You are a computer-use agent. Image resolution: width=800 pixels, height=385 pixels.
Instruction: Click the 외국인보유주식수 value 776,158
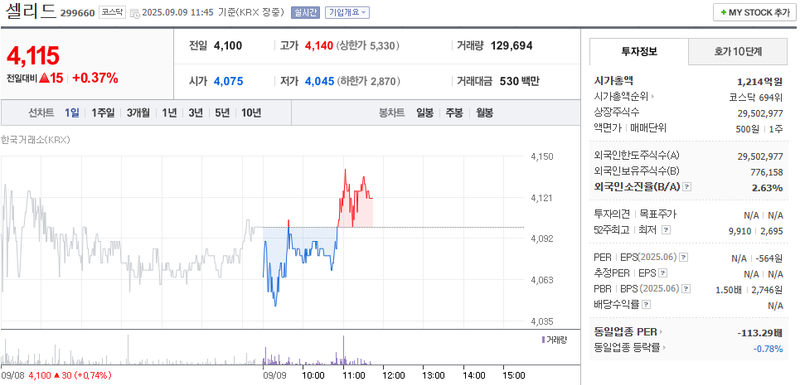point(767,172)
